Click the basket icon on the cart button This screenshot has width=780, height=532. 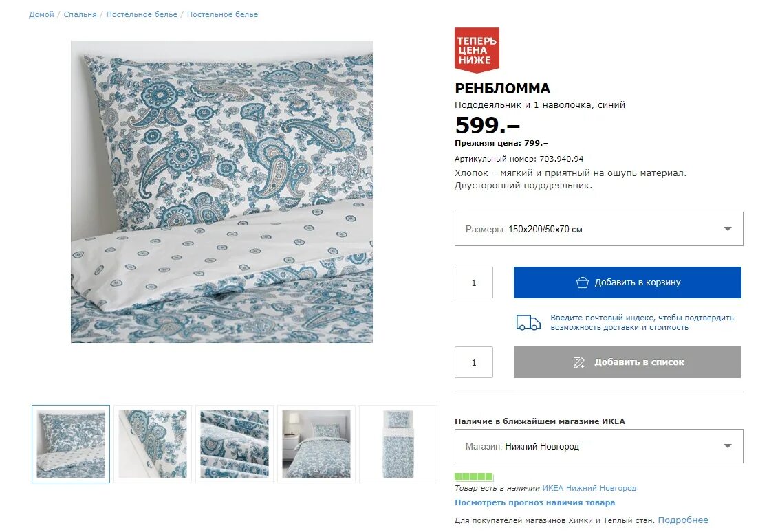(x=582, y=282)
